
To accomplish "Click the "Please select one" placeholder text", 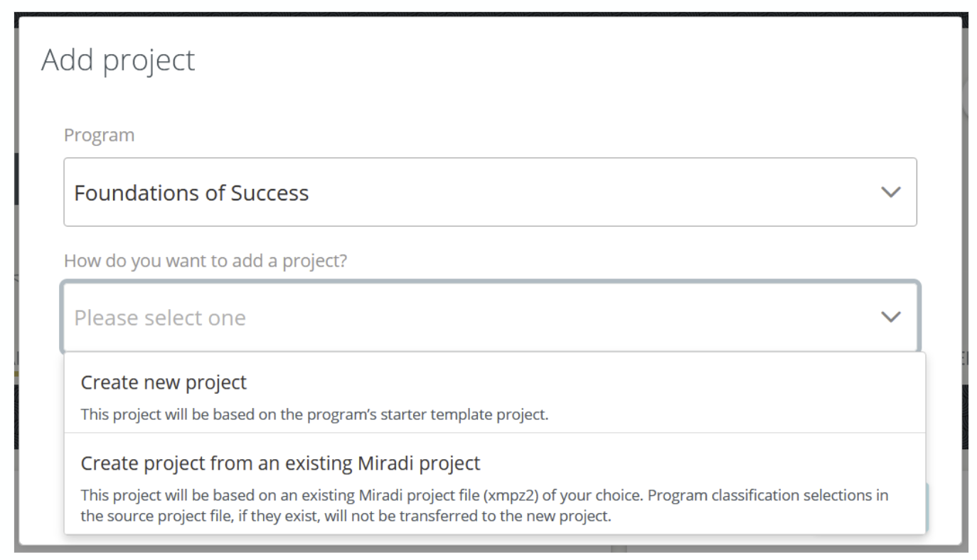I will pyautogui.click(x=160, y=318).
